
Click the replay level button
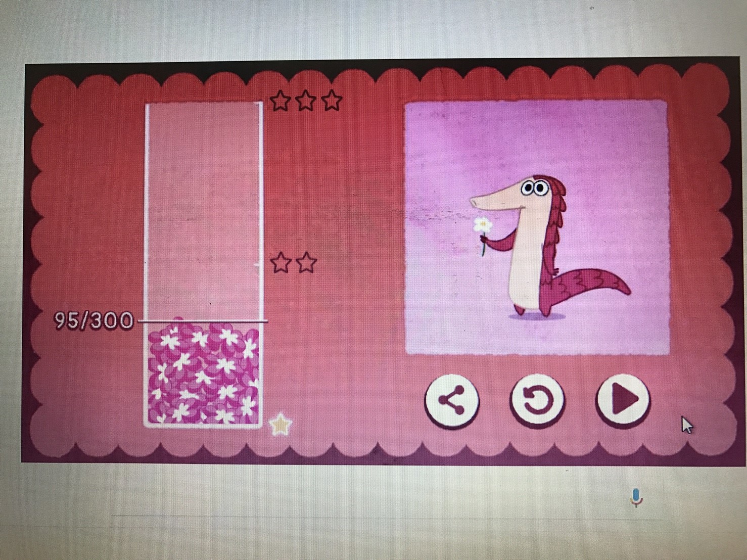[x=537, y=401]
